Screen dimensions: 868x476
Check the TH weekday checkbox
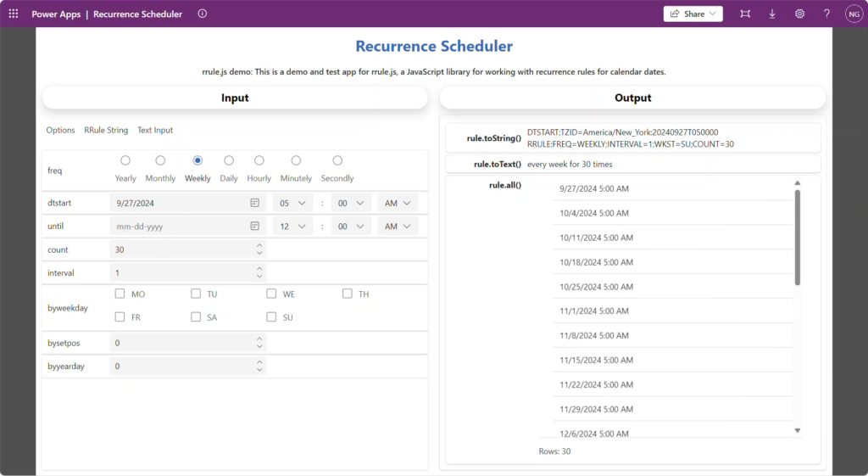coord(347,294)
